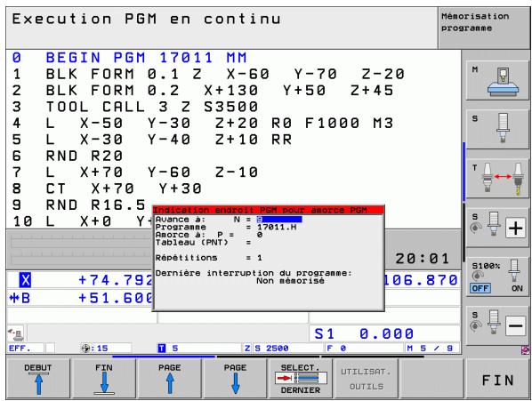Click the small icon at status bar corner
Image resolution: width=532 pixels, height=401 pixels.
(x=525, y=349)
